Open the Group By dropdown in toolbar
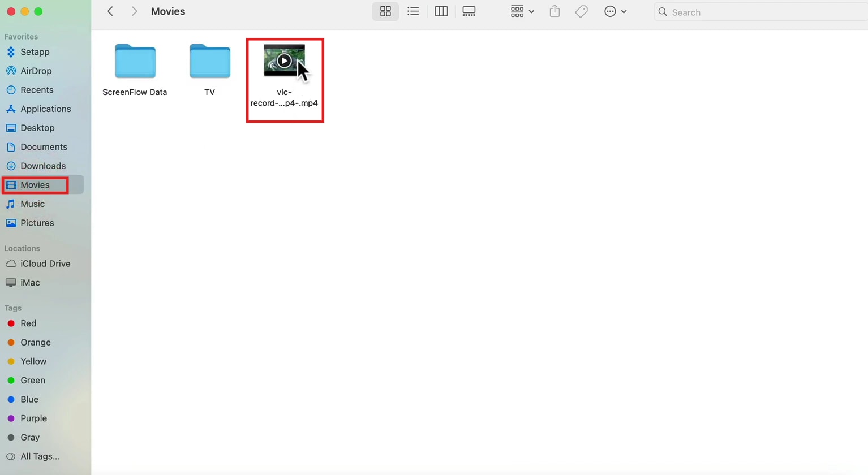Image resolution: width=868 pixels, height=475 pixels. (x=522, y=11)
